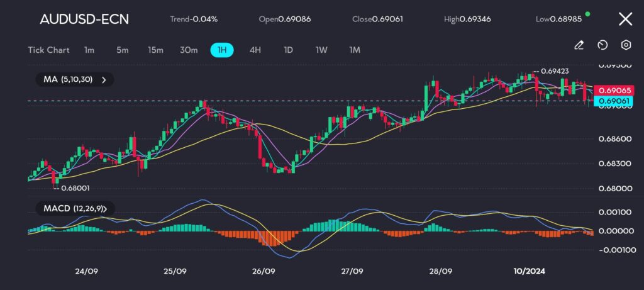Image resolution: width=644 pixels, height=290 pixels.
Task: Select the 5m timeframe
Action: coord(122,50)
